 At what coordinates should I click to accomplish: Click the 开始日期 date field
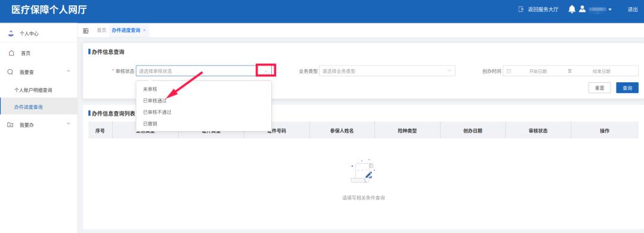[538, 72]
